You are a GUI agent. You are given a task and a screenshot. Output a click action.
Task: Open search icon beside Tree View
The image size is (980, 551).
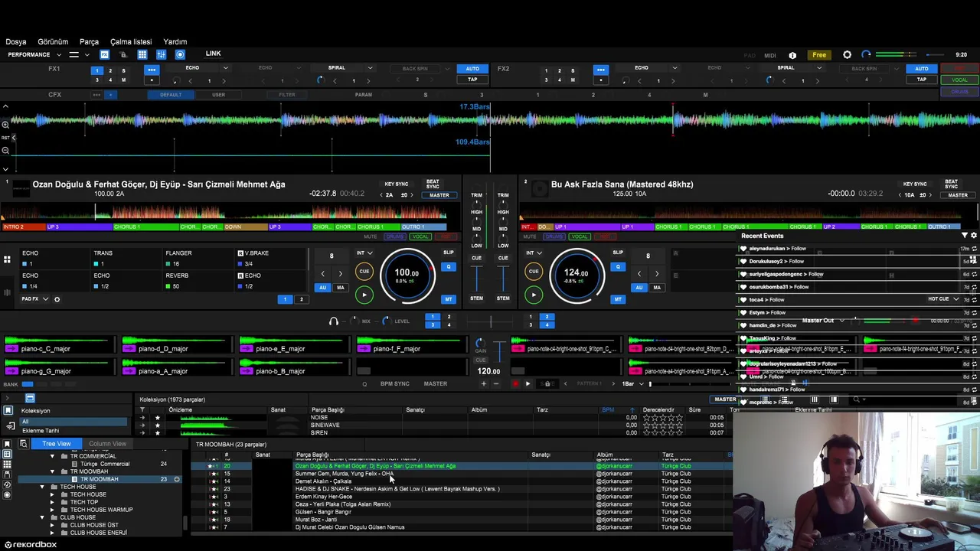click(24, 444)
